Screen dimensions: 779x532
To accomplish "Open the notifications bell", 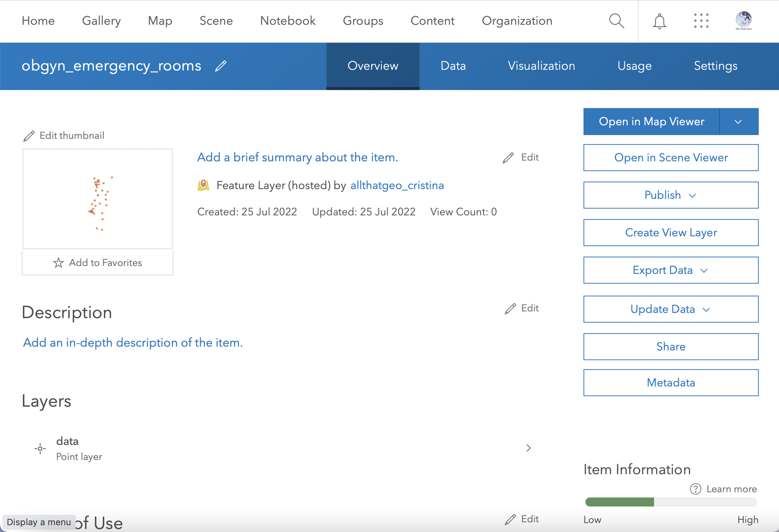I will [659, 21].
